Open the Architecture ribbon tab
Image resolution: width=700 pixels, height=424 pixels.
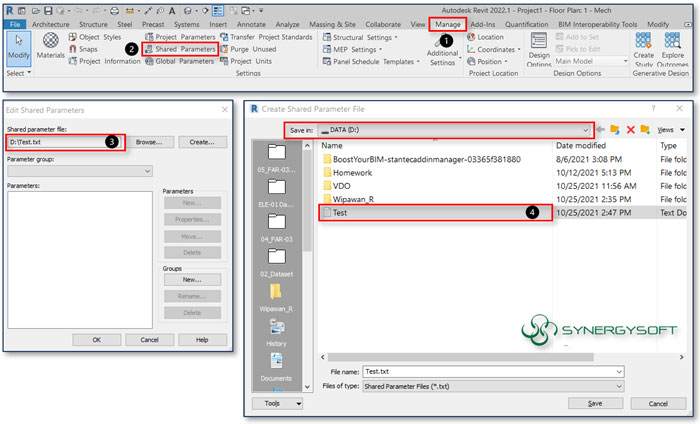(x=50, y=25)
